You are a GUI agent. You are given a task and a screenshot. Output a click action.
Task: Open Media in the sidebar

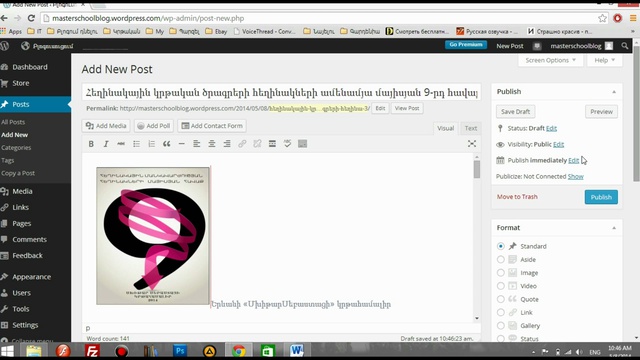tap(22, 191)
